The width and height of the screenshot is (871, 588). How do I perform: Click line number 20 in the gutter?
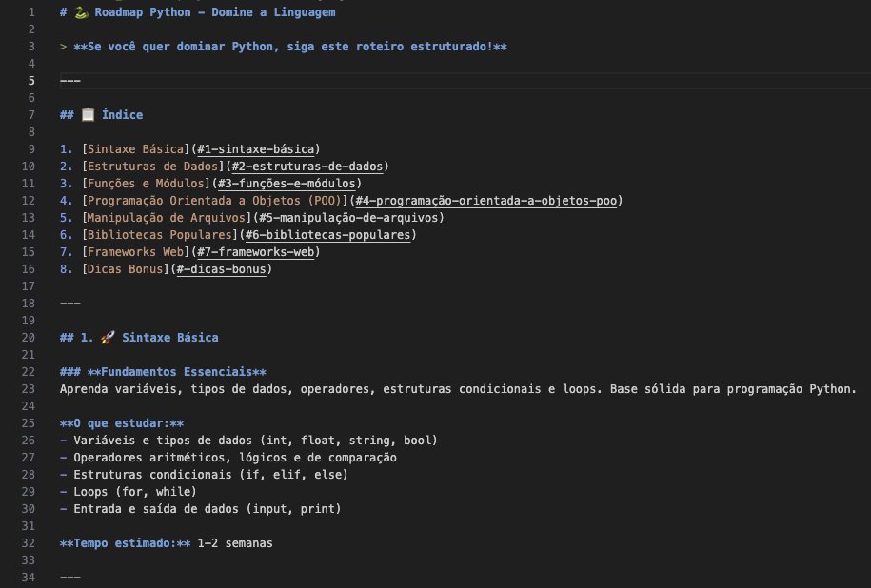(29, 338)
